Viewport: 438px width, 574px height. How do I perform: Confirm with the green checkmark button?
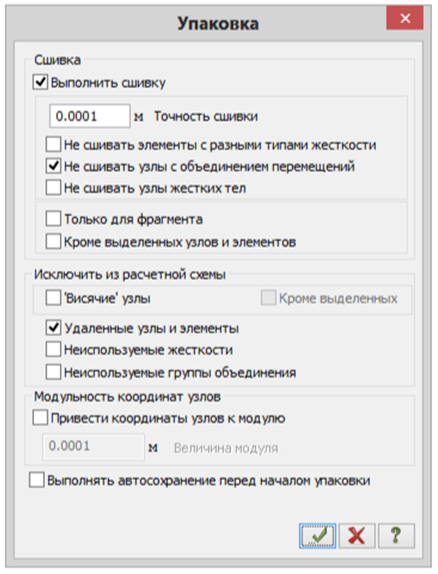pyautogui.click(x=318, y=536)
